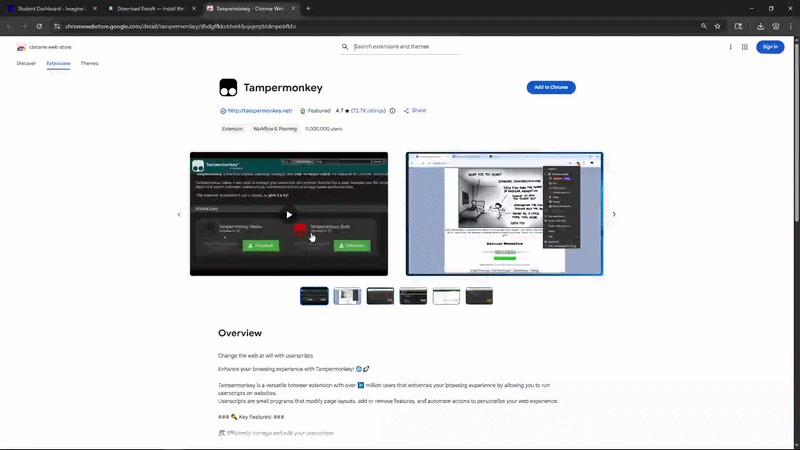Image resolution: width=800 pixels, height=450 pixels.
Task: Click the search extensions and themes field
Action: point(405,47)
